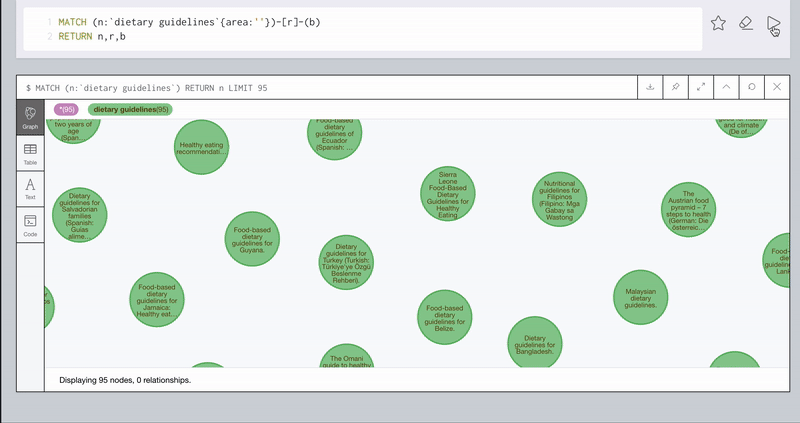Pin the result frame

click(676, 87)
